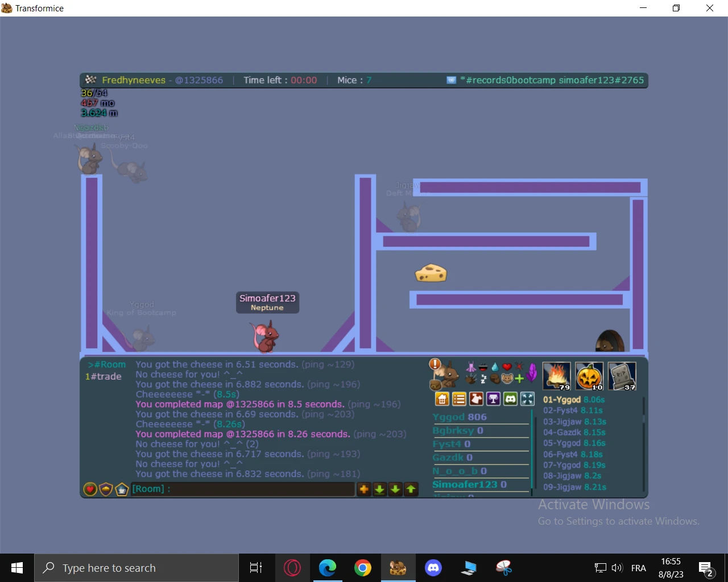Switch to the #Room chat tab

coord(107,365)
